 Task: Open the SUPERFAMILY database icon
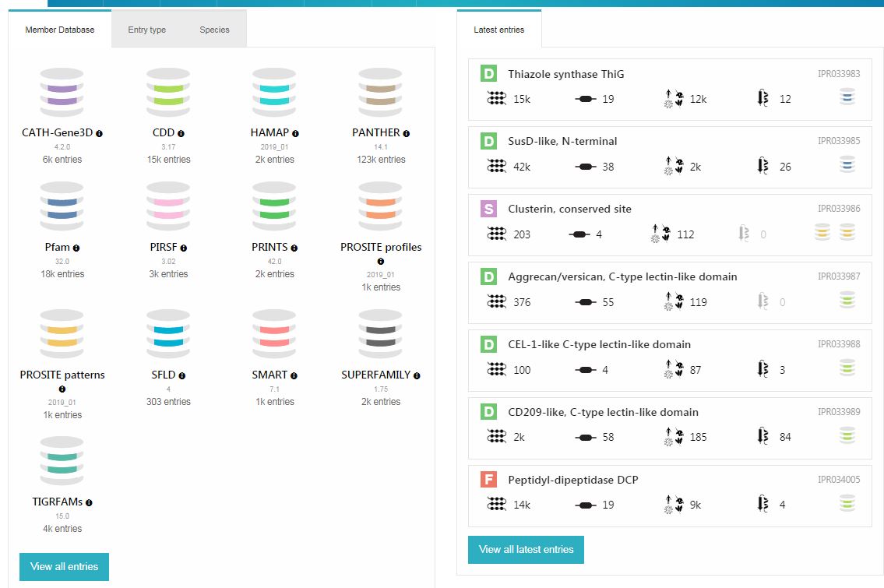click(x=381, y=334)
